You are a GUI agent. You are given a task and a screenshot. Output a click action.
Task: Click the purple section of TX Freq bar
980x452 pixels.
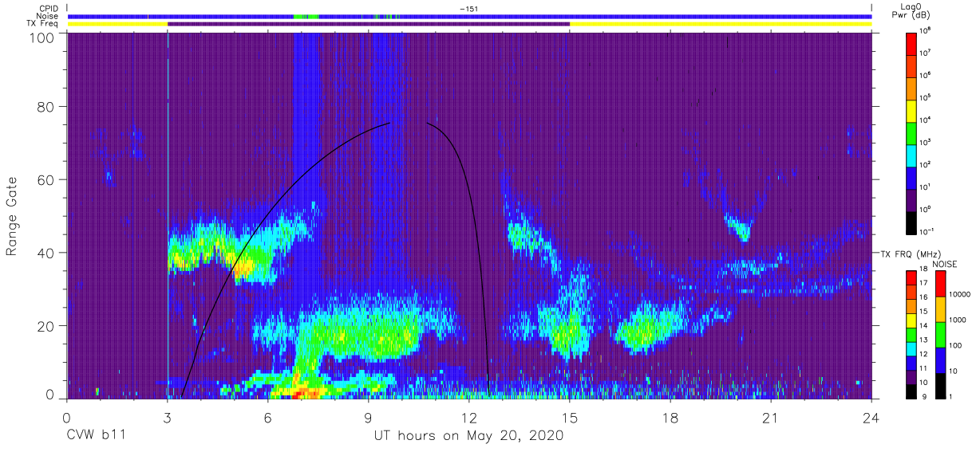tap(369, 24)
